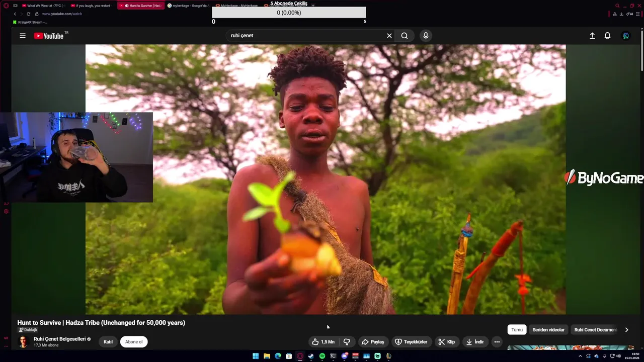Open the Ruhi Çenet Belgeselleri channel name
The width and height of the screenshot is (644, 362).
59,339
